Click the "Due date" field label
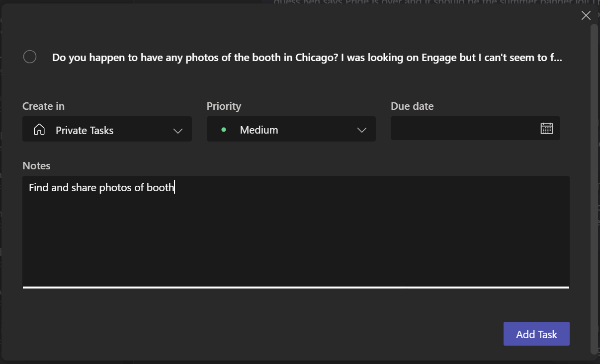 click(x=412, y=106)
